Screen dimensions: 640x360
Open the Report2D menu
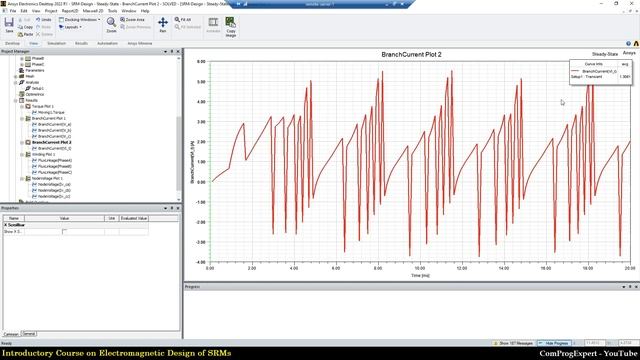70,11
